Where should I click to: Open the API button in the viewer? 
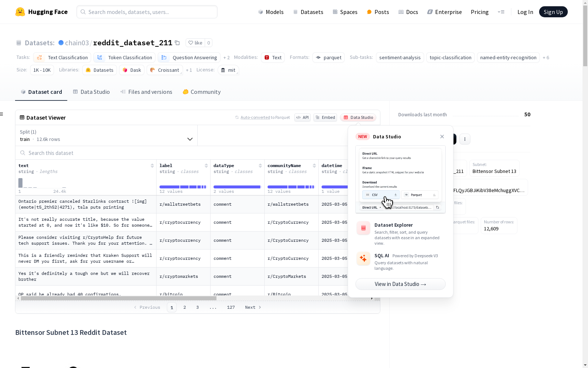[302, 117]
